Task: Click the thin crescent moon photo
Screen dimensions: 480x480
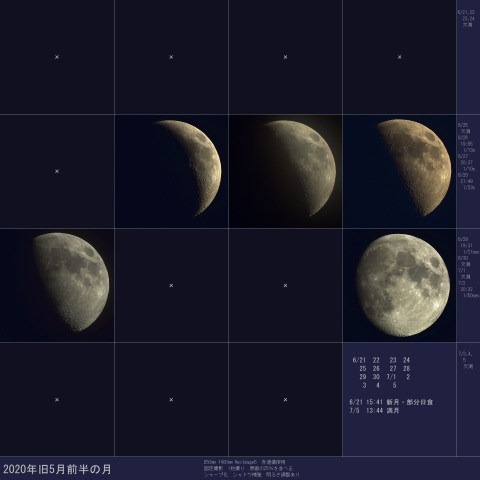Action: 171,171
